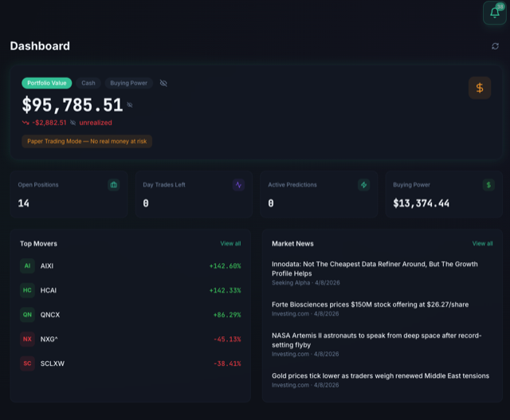
Task: Toggle eye icon beside -$2,882.51
Action: point(73,123)
